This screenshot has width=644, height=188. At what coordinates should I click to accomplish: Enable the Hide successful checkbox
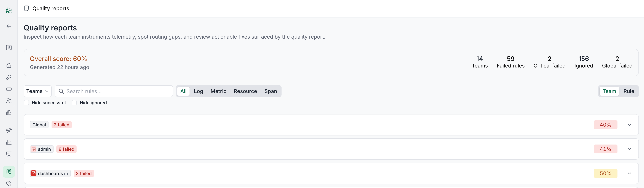pyautogui.click(x=26, y=103)
